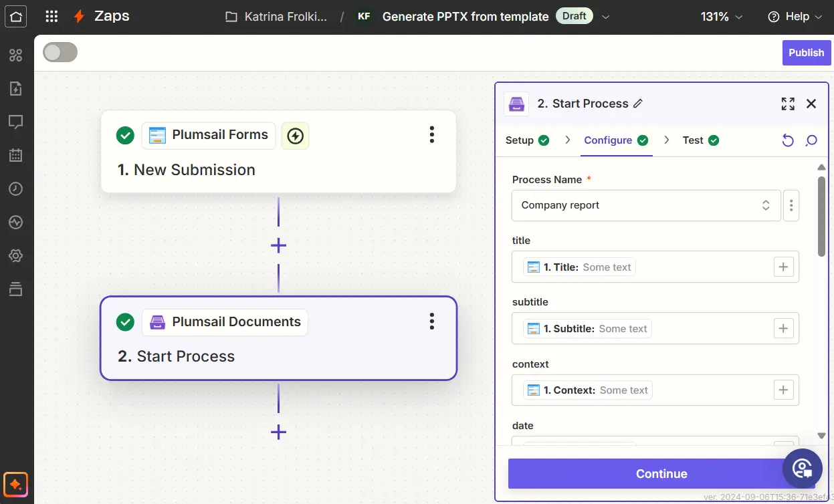Open the Start Process step's three-dot menu
This screenshot has height=504, width=834.
pyautogui.click(x=432, y=322)
